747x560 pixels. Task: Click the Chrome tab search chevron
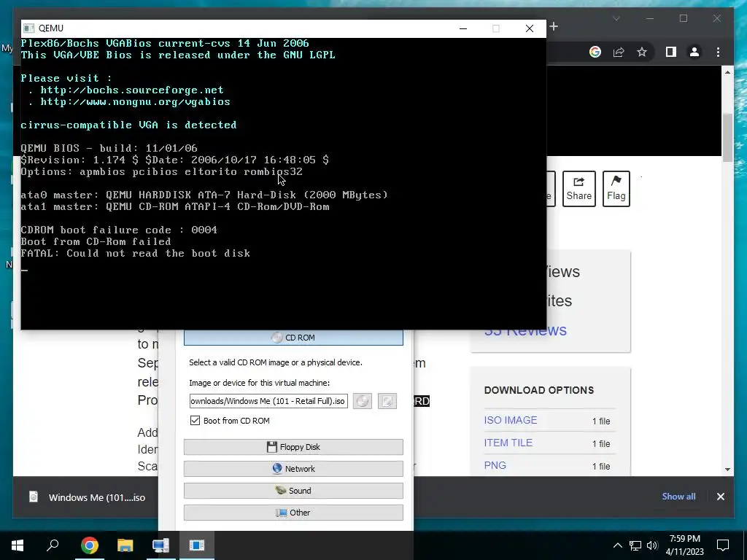[616, 18]
